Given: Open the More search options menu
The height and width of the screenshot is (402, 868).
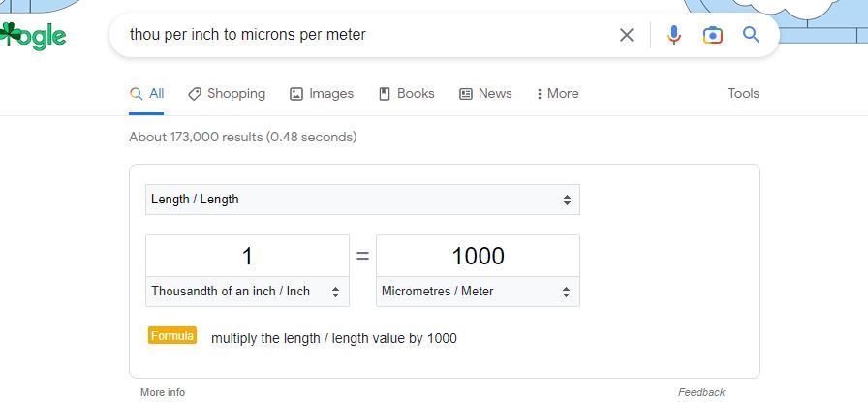Looking at the screenshot, I should pyautogui.click(x=557, y=94).
